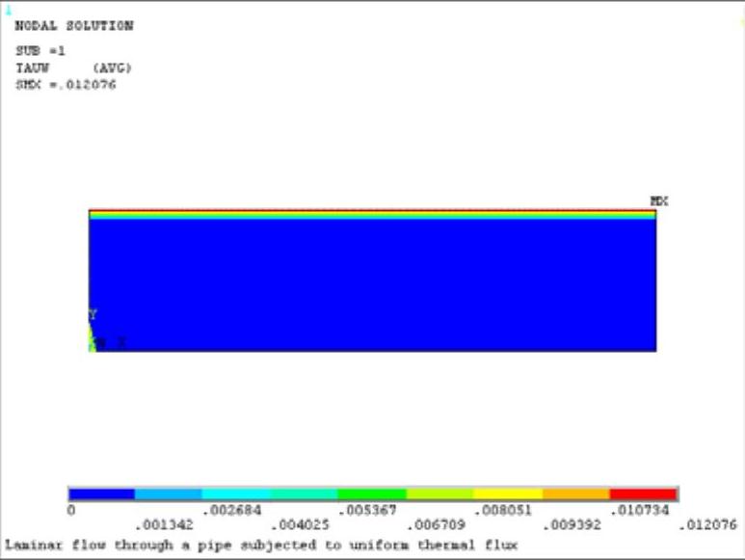Choose the orange legend swatch
Screen dimensions: 745x560
pos(576,494)
